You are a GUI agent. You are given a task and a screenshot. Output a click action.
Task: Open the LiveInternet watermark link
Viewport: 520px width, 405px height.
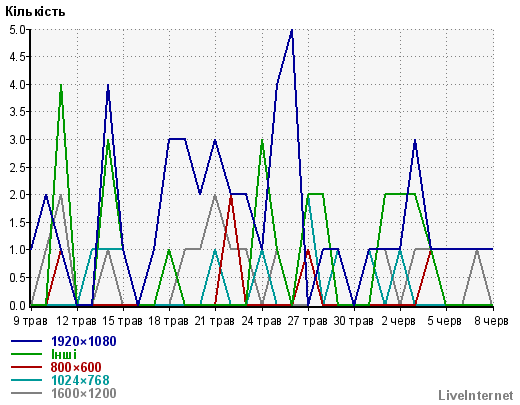476,395
